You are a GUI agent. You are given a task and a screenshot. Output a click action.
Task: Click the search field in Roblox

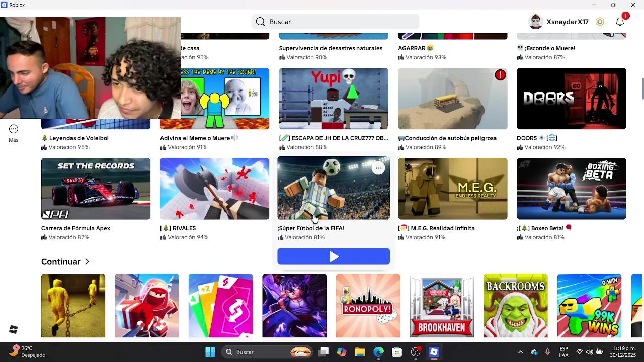pos(335,22)
